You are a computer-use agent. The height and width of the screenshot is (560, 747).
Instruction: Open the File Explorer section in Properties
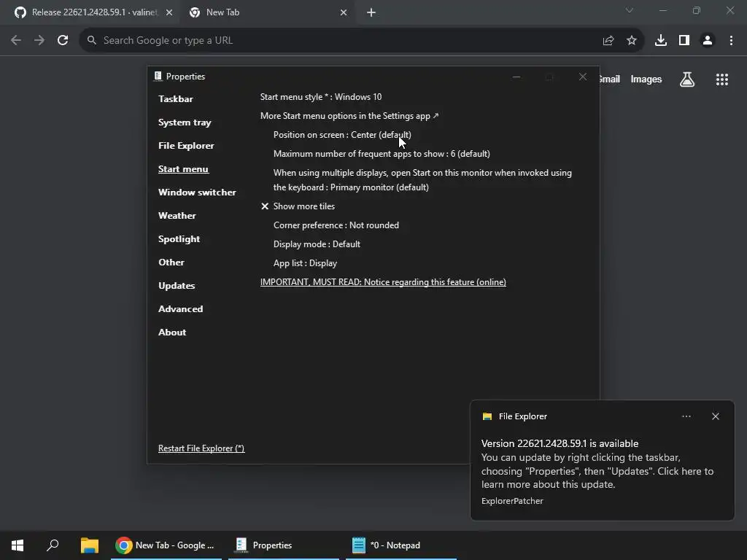point(186,146)
